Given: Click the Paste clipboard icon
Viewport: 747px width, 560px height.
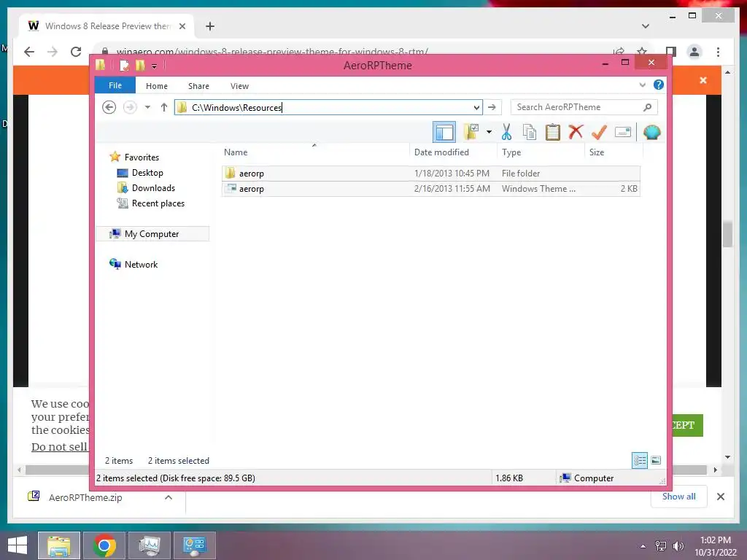Looking at the screenshot, I should 553,132.
